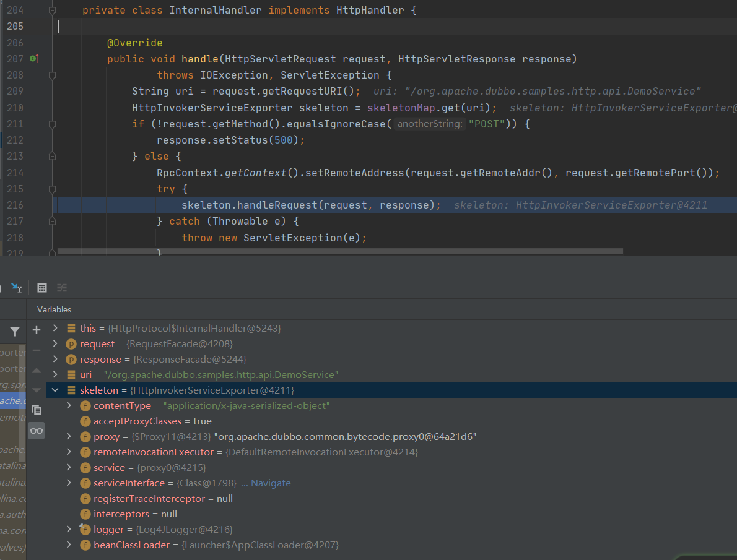Click the Run to Cursor icon
Image resolution: width=737 pixels, height=560 pixels.
click(x=16, y=288)
